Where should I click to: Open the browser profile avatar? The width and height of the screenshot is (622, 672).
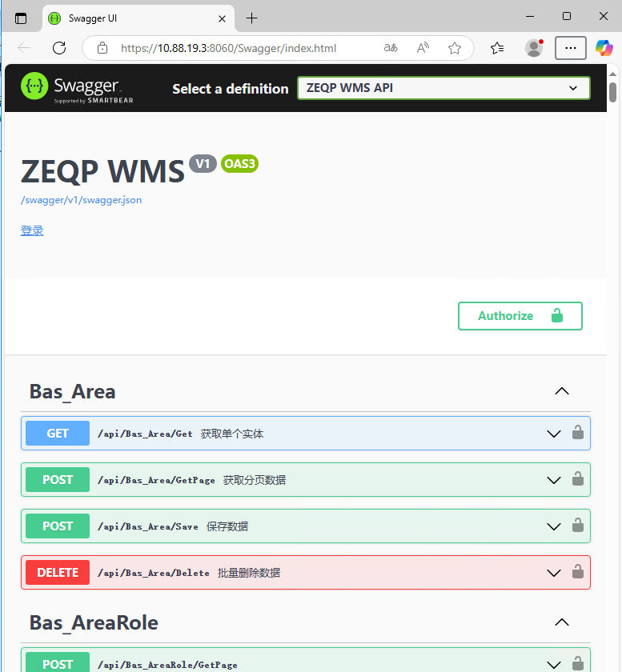pyautogui.click(x=534, y=48)
